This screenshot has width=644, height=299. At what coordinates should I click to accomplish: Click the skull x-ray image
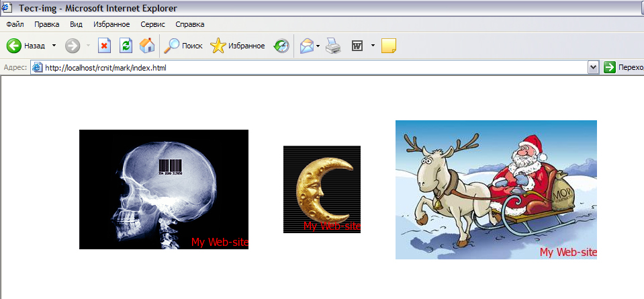164,189
